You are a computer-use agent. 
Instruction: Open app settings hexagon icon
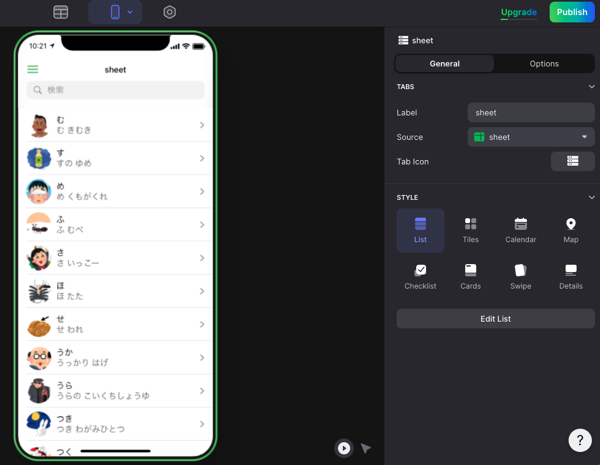pos(170,12)
